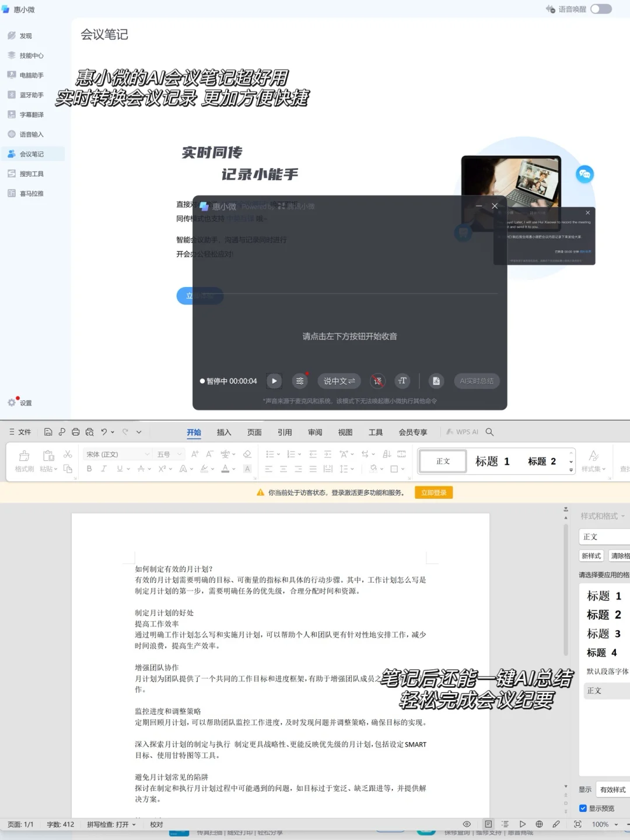Select 标题 3 in styles pane
The image size is (630, 840).
point(604,633)
